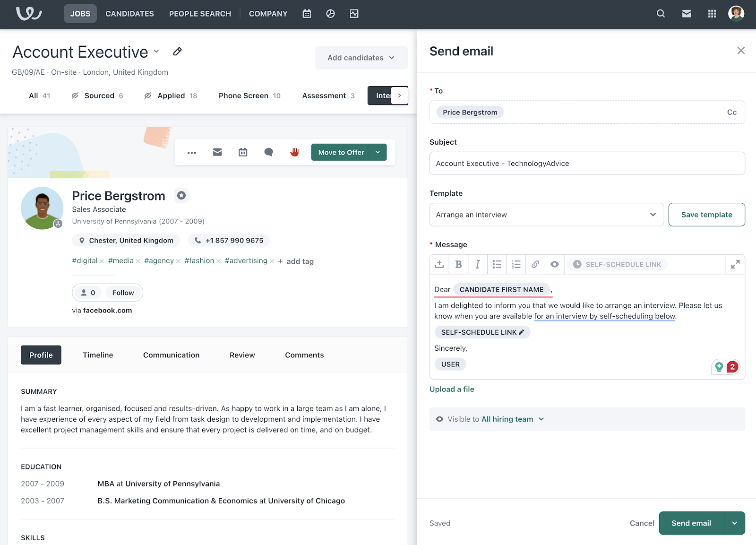Open the user avatar menu
This screenshot has width=756, height=545.
click(x=736, y=13)
